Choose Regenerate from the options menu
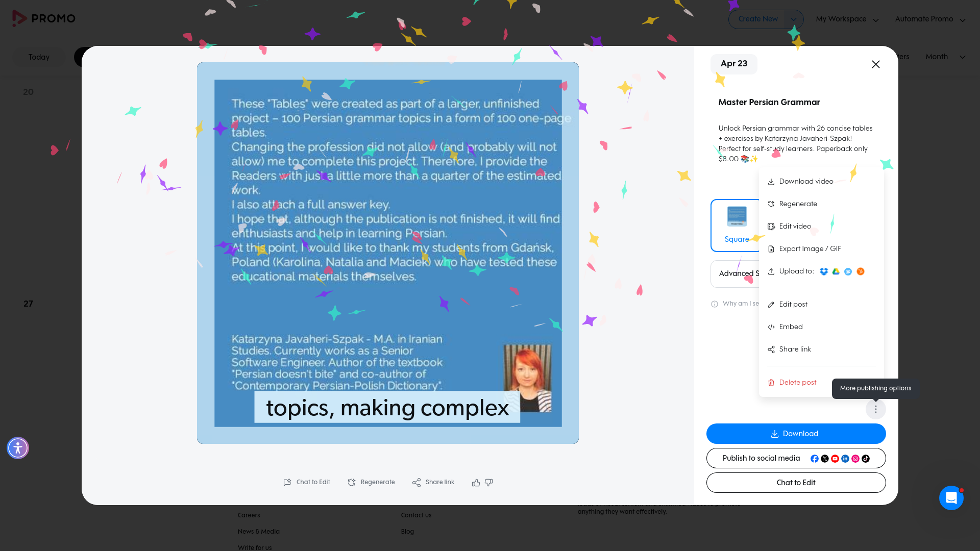 [x=797, y=204]
